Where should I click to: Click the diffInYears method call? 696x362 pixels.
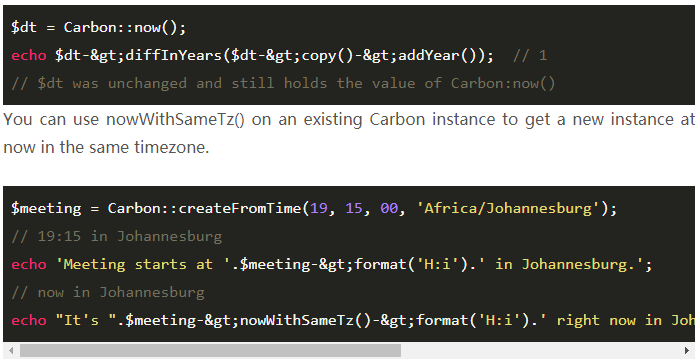pos(174,55)
